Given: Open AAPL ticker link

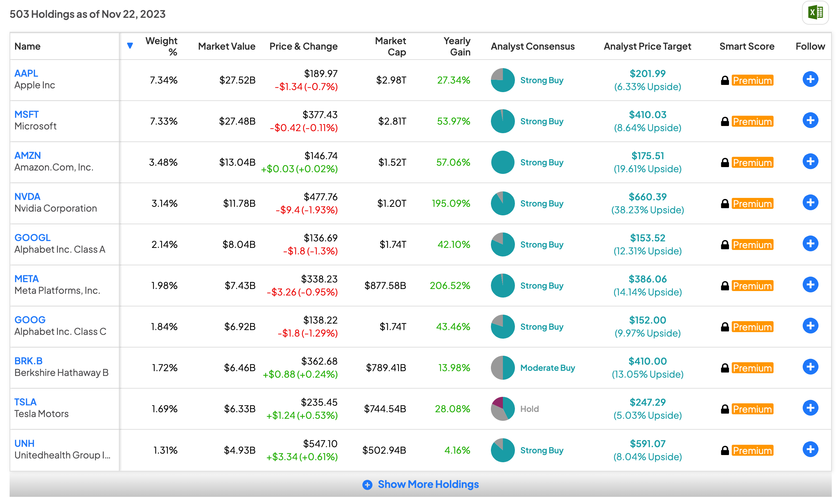Looking at the screenshot, I should [26, 73].
